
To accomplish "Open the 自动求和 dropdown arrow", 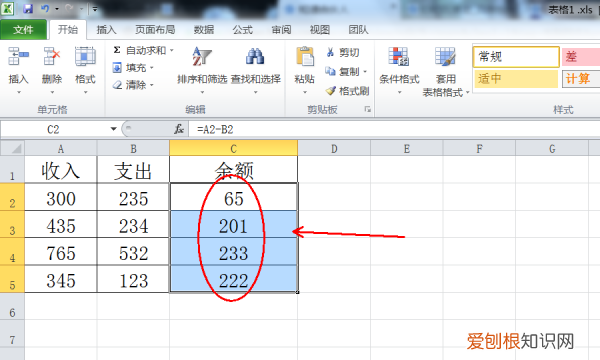I will (x=171, y=50).
